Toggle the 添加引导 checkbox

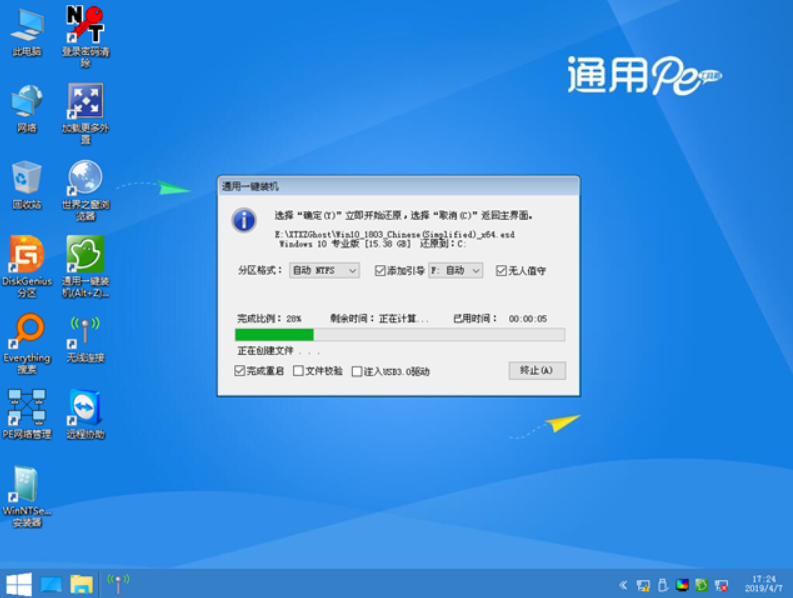tap(380, 271)
